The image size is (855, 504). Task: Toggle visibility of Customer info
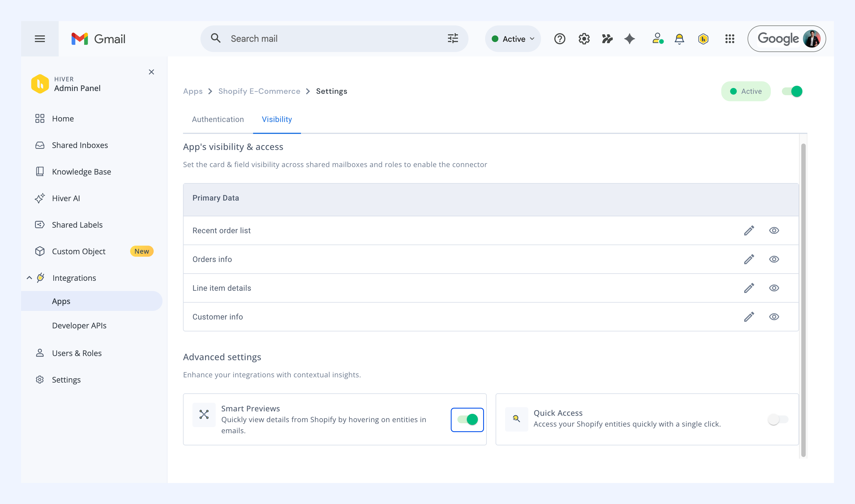click(x=774, y=317)
